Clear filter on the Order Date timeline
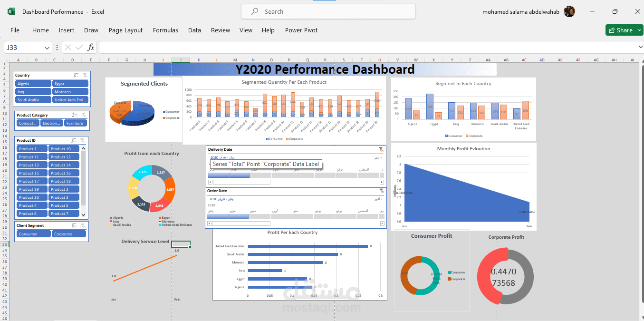 click(x=381, y=191)
